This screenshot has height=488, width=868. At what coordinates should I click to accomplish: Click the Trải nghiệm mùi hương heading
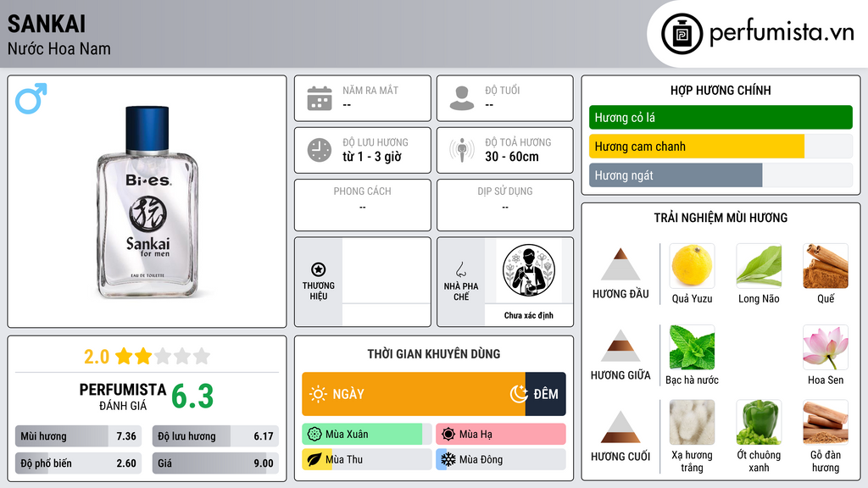(x=721, y=218)
